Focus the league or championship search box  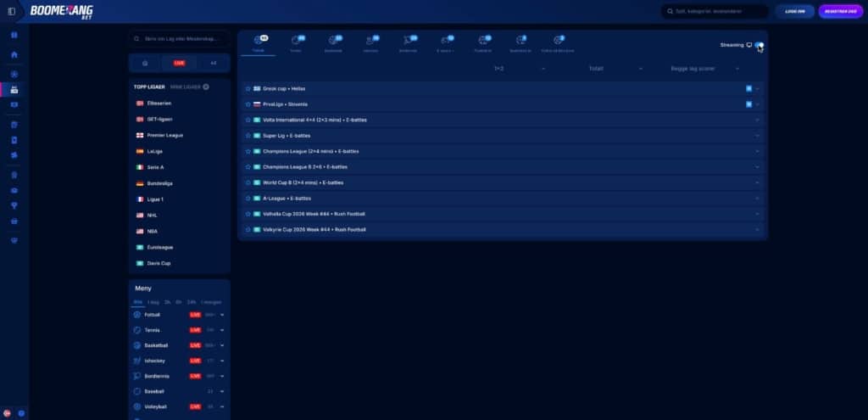[x=180, y=39]
